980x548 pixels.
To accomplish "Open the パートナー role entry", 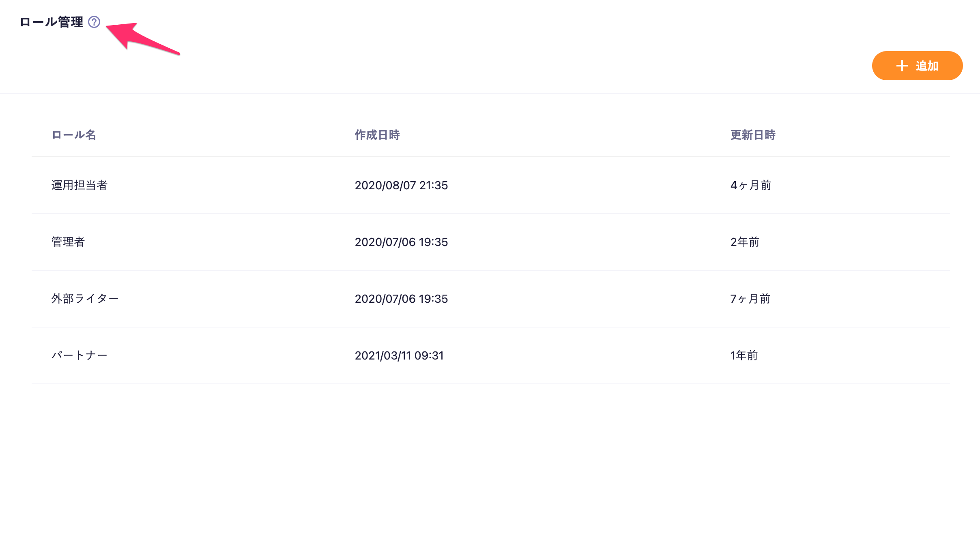I will tap(80, 355).
